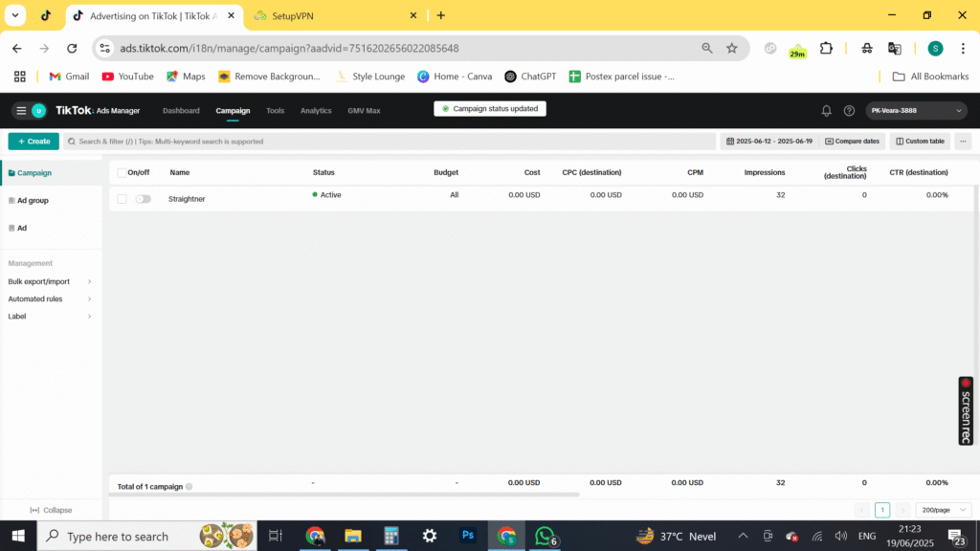Check the Straightner campaign row checkbox
Image resolution: width=980 pixels, height=551 pixels.
click(x=122, y=199)
